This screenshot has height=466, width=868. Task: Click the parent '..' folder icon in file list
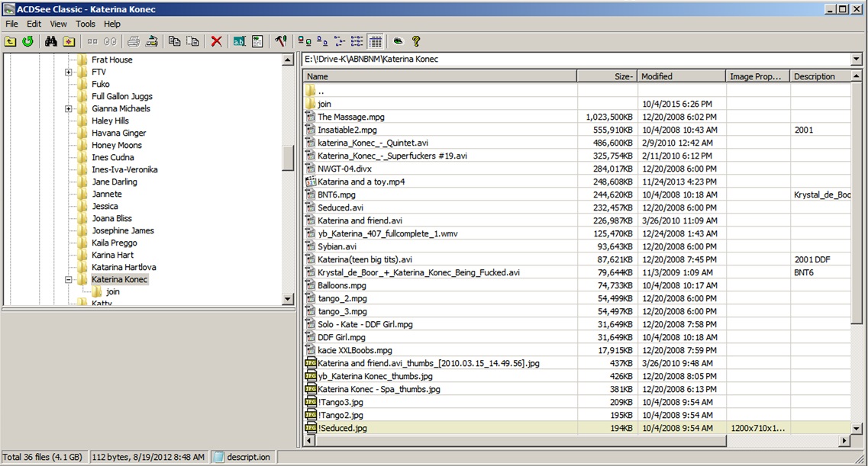310,90
